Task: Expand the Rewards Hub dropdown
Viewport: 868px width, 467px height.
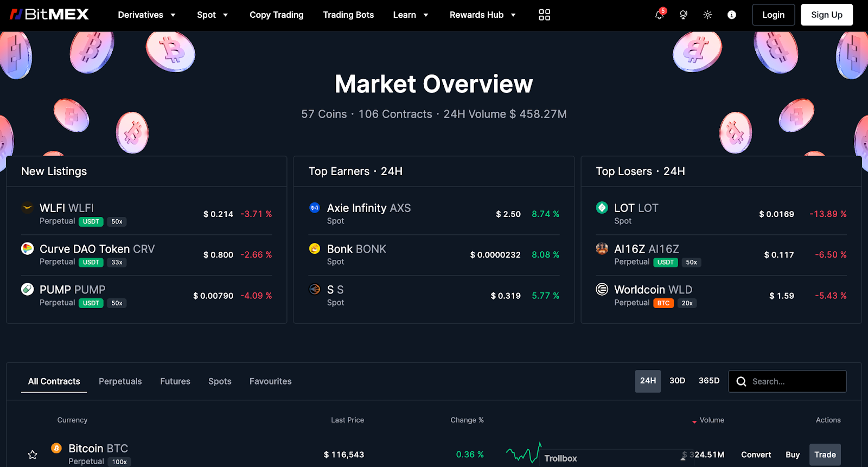Action: [x=482, y=15]
